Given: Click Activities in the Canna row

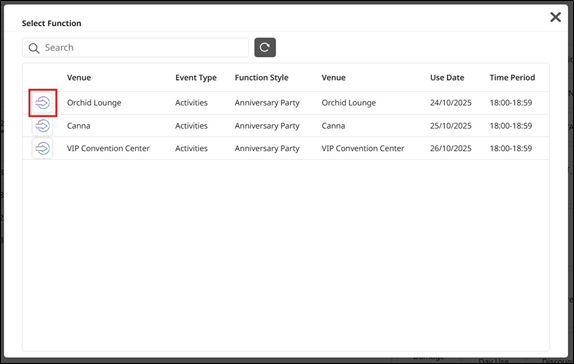Looking at the screenshot, I should [x=191, y=126].
